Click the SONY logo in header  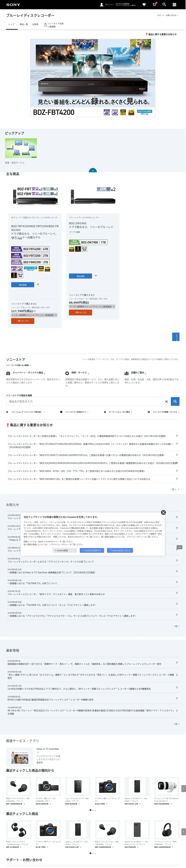click(13, 5)
